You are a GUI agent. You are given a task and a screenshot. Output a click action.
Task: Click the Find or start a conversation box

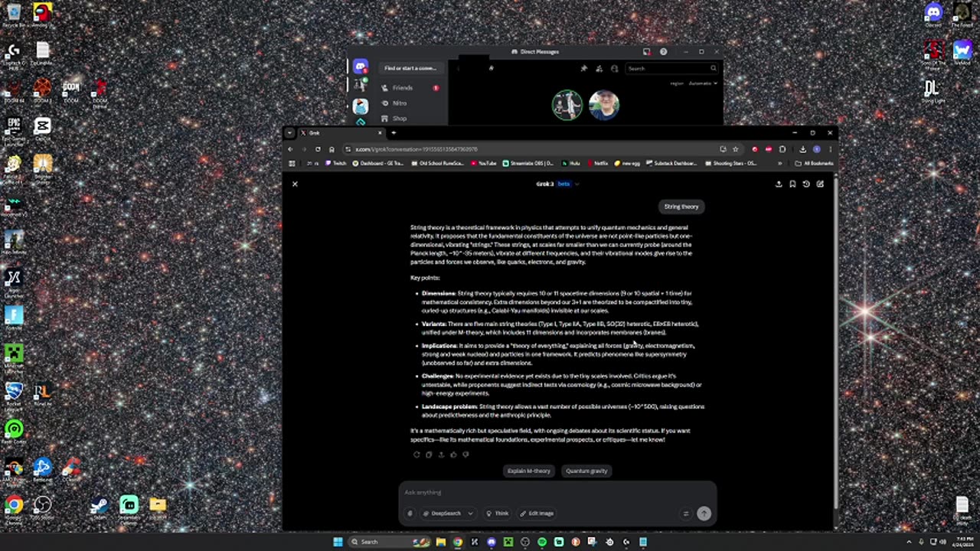pyautogui.click(x=410, y=68)
